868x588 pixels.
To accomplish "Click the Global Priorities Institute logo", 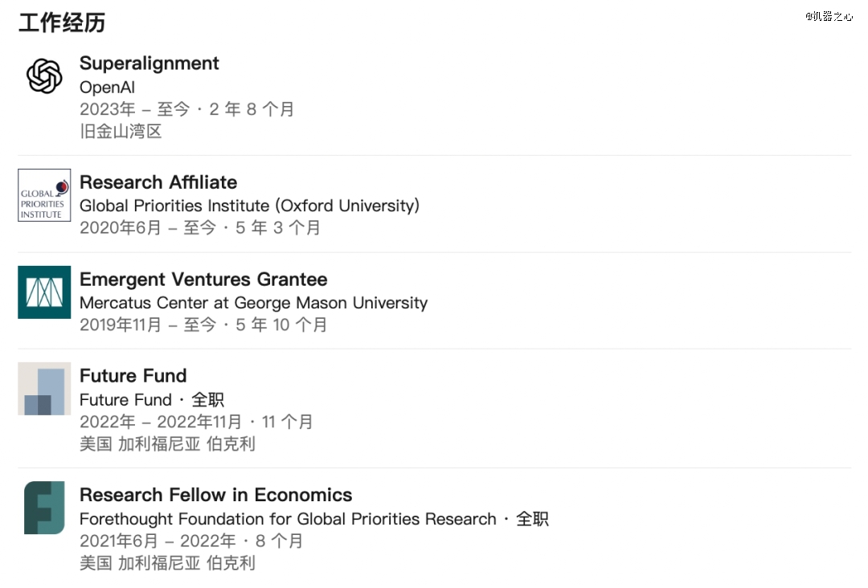I will pyautogui.click(x=44, y=195).
